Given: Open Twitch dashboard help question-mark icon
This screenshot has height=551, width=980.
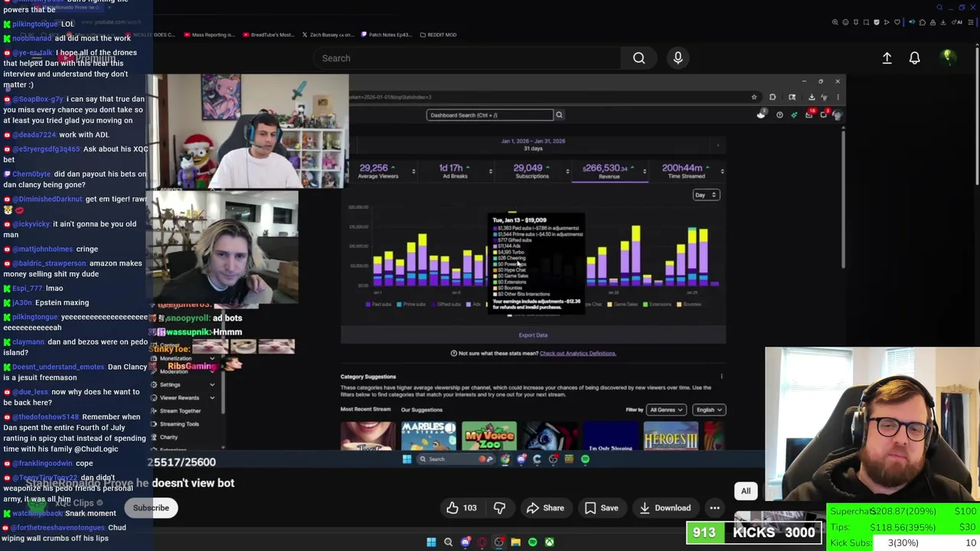Looking at the screenshot, I should tap(779, 115).
